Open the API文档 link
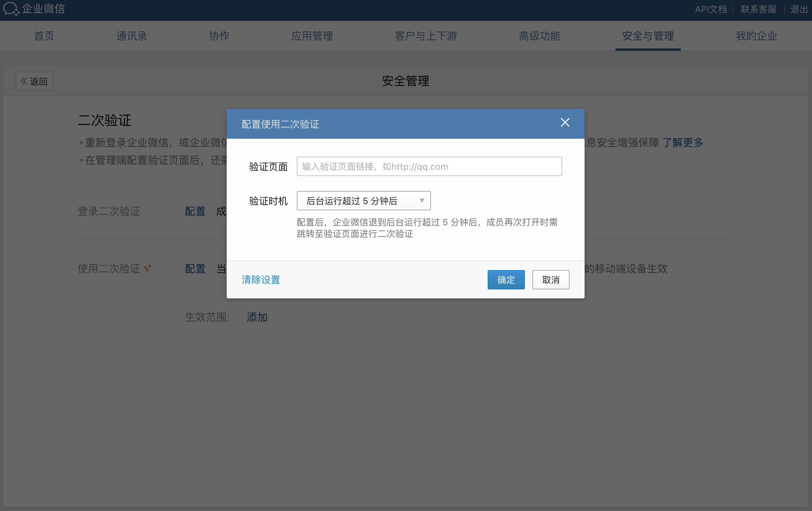Screen dimensions: 812x511 click(711, 9)
